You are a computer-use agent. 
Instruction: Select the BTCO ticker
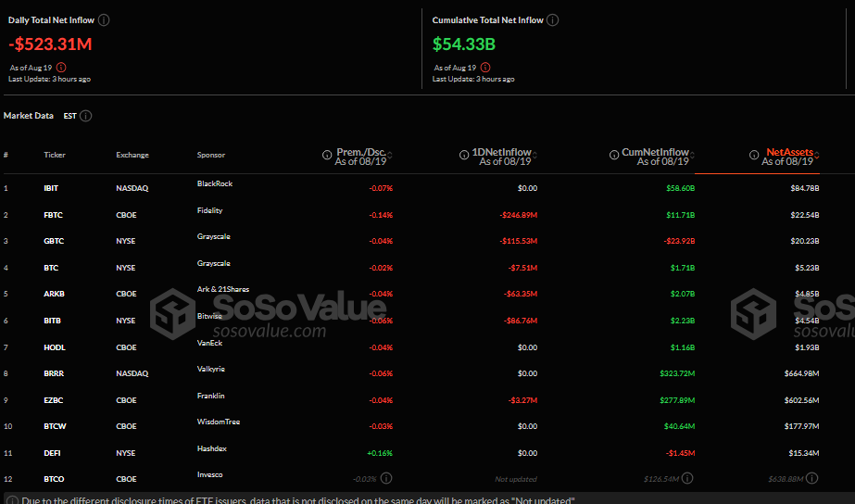point(54,479)
